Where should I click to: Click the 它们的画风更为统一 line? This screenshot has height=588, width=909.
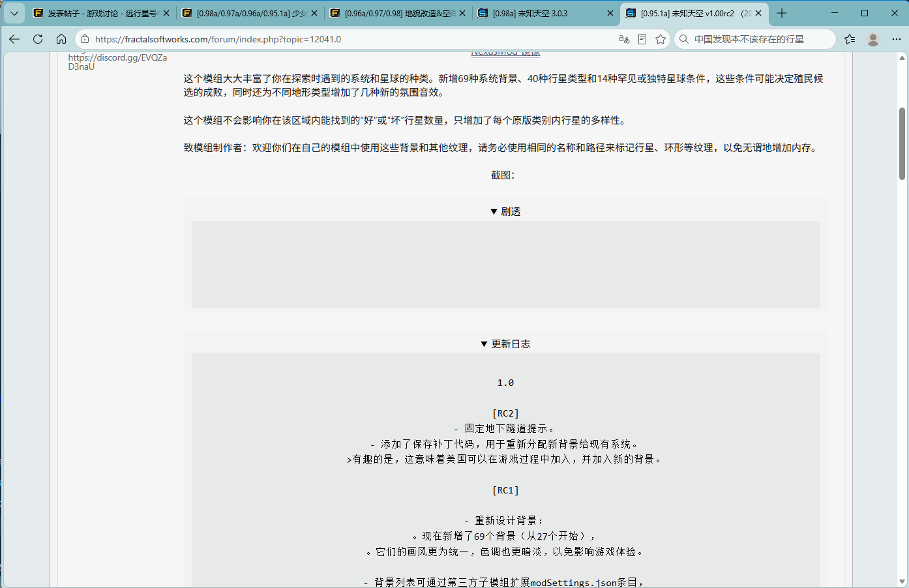click(505, 551)
